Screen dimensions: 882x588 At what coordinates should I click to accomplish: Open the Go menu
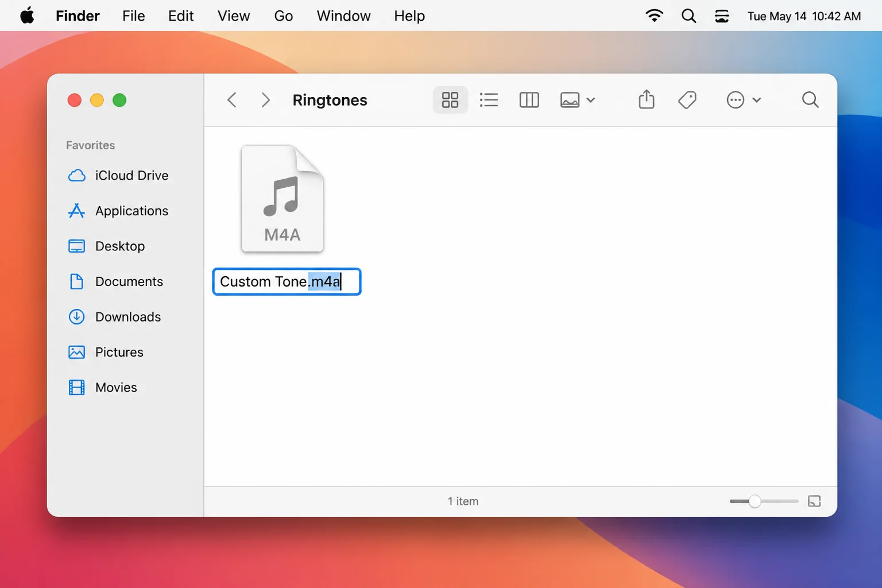click(x=284, y=16)
